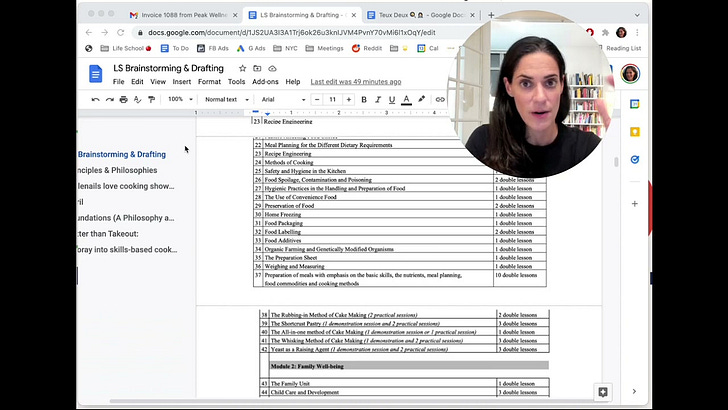This screenshot has width=728, height=410.
Task: Open the View menu
Action: [x=158, y=82]
